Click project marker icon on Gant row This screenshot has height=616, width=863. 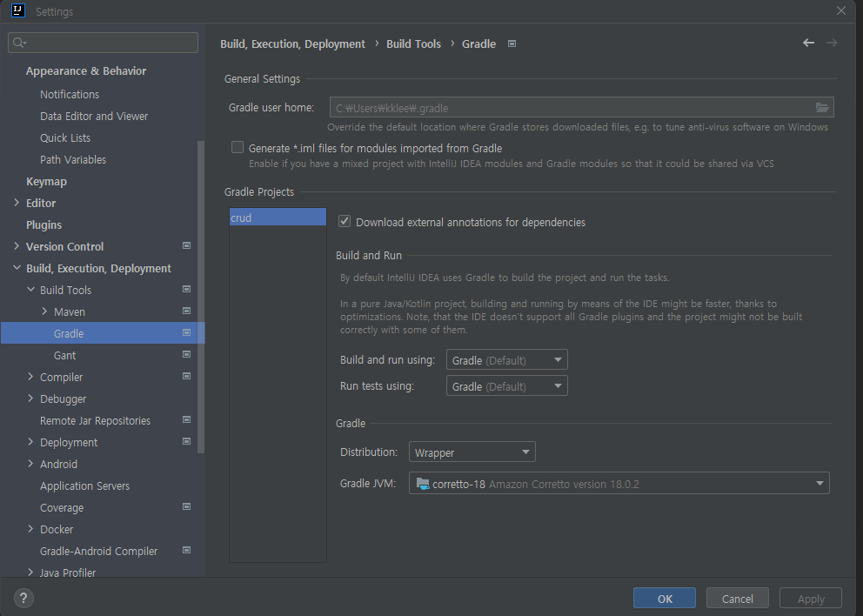coord(186,354)
